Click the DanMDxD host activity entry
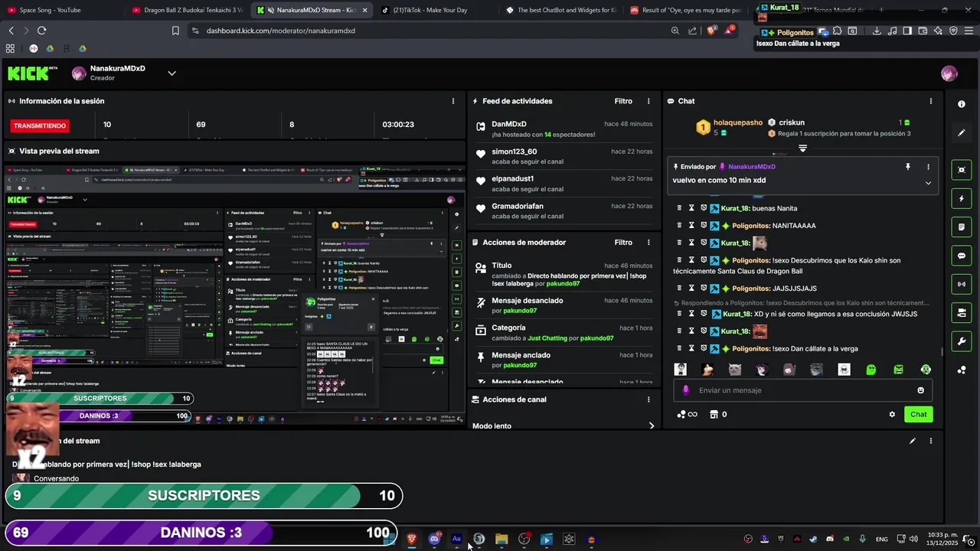 (x=564, y=129)
